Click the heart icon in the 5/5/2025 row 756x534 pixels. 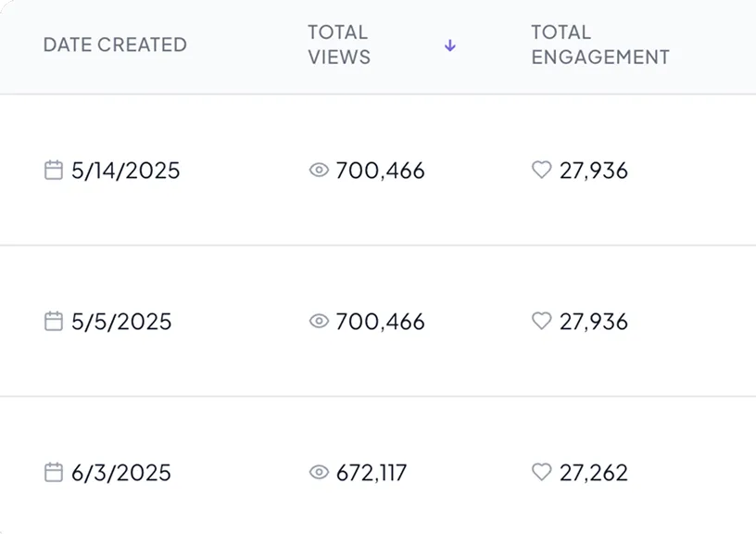click(542, 322)
